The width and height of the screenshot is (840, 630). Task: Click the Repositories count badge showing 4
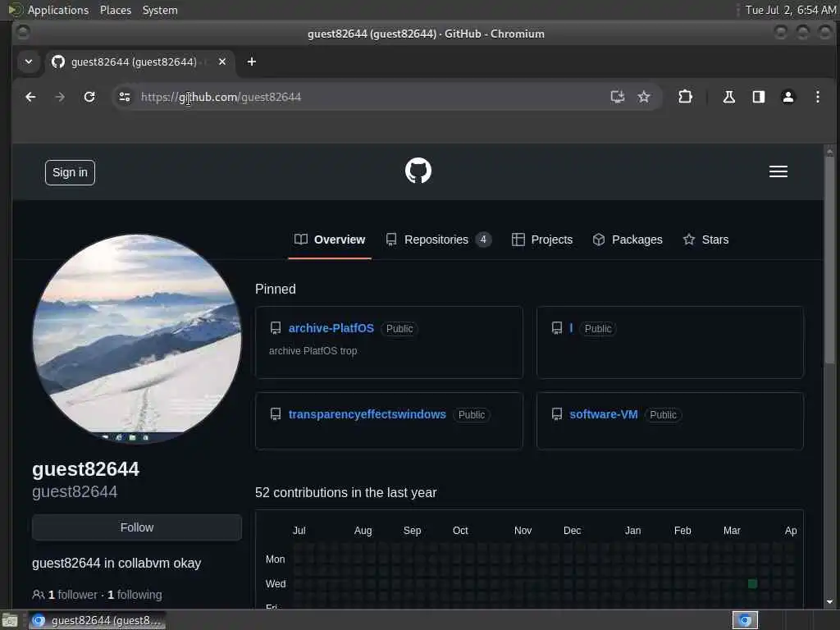[483, 240]
